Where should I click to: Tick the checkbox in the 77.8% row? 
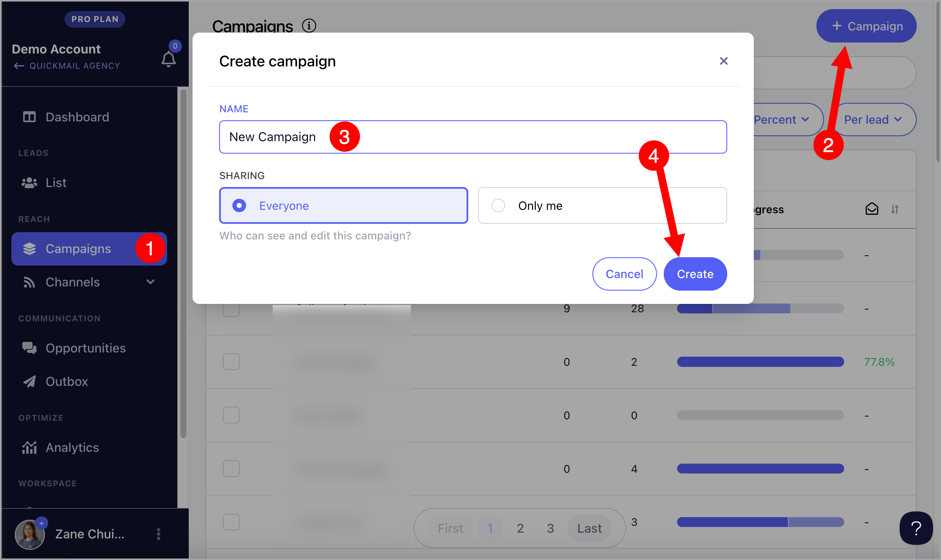coord(231,362)
